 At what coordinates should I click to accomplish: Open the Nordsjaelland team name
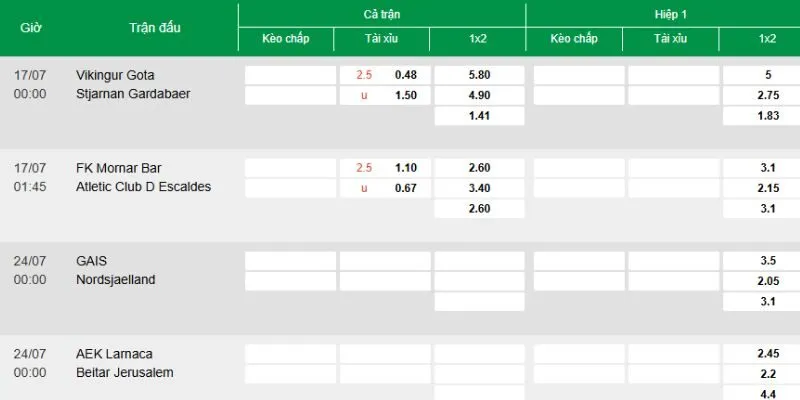pos(116,280)
